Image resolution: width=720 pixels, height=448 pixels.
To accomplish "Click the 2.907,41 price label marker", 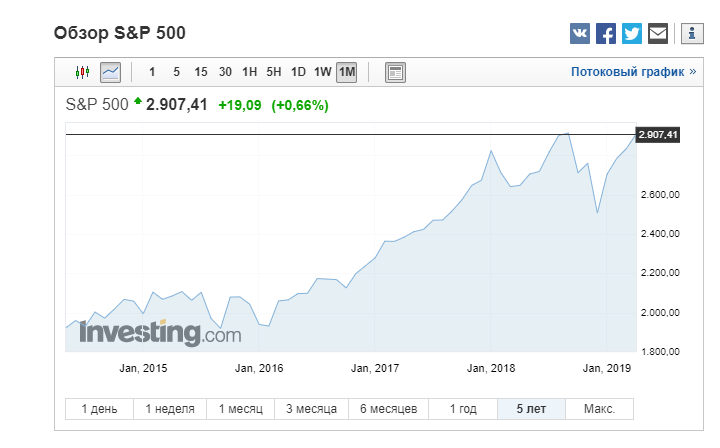I will [x=658, y=134].
